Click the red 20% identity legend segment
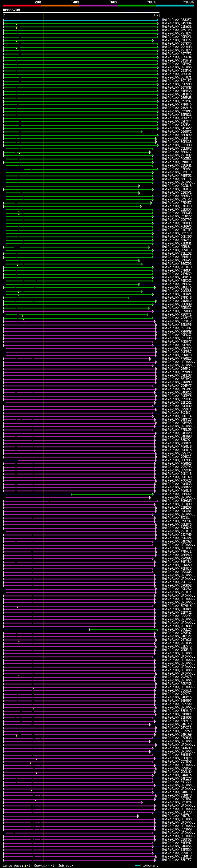Viewport: 197px width, 868px height. pos(22,6)
